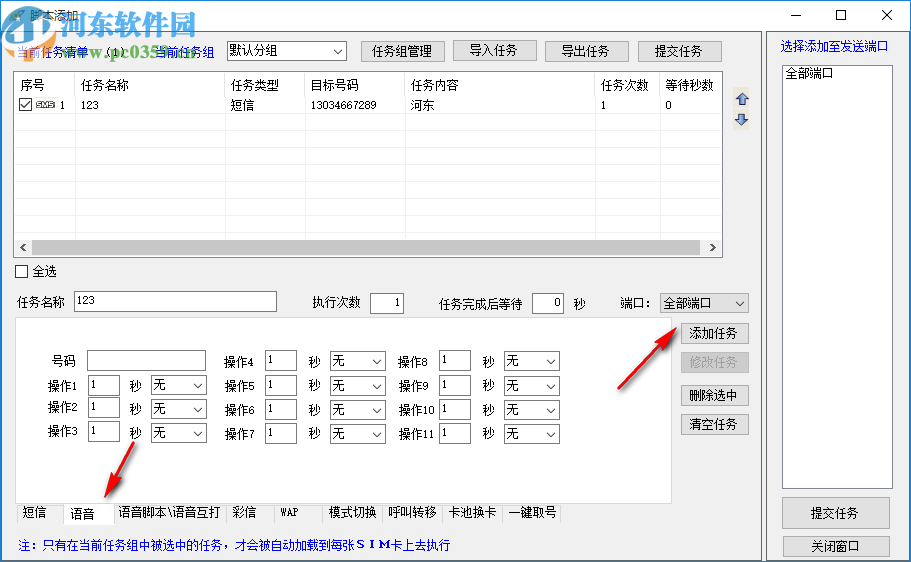
Task: Click the 任务次数 column header
Action: [627, 85]
